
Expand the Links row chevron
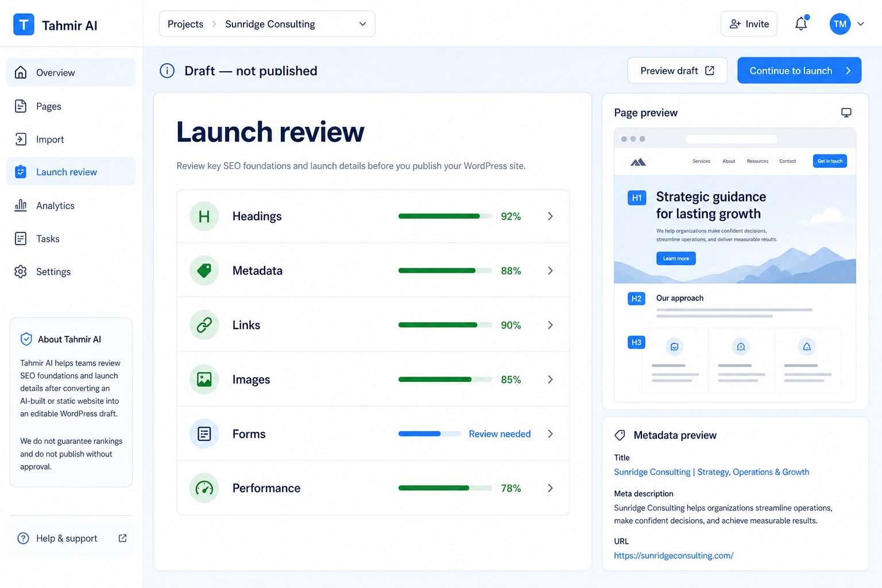point(550,325)
